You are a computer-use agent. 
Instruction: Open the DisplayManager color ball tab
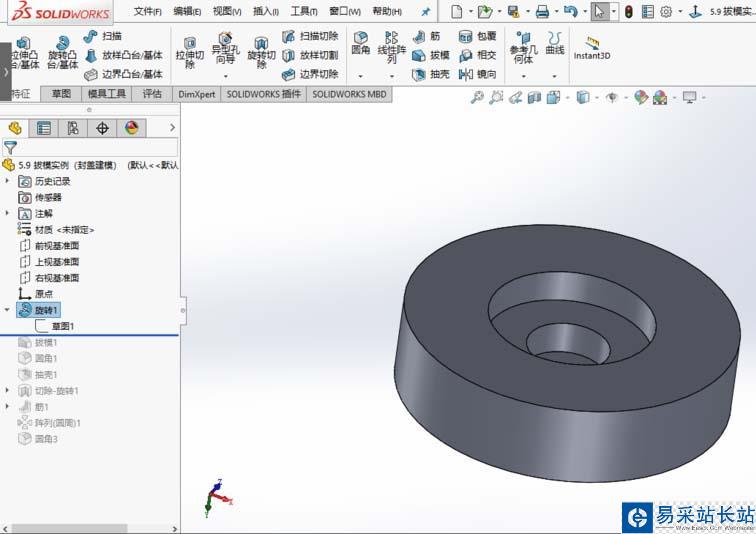coord(131,128)
